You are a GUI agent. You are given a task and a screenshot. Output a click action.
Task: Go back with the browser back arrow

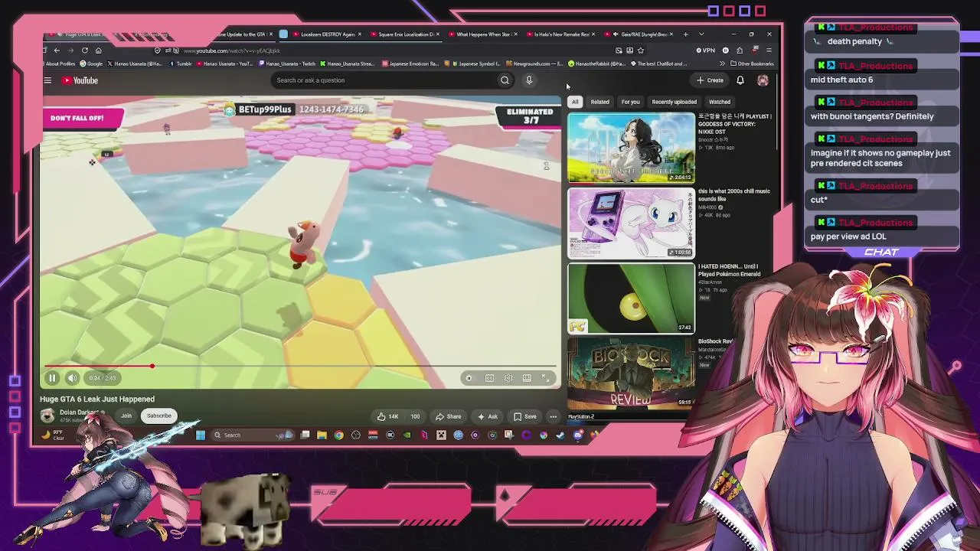point(57,51)
